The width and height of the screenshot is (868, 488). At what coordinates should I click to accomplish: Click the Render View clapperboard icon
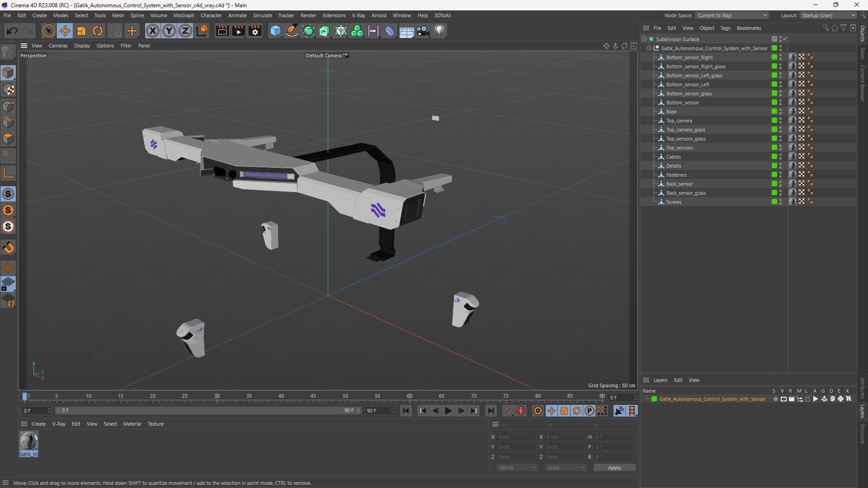click(x=222, y=31)
